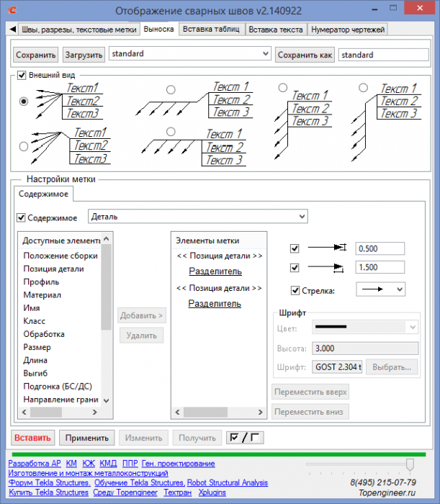
Task: Select Профиль in the available elements list
Action: (x=41, y=282)
